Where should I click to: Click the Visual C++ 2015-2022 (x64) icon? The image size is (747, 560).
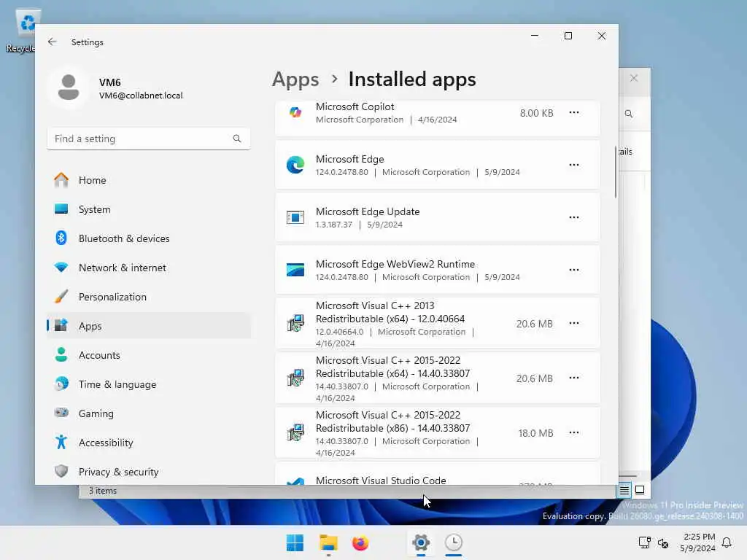pyautogui.click(x=295, y=378)
